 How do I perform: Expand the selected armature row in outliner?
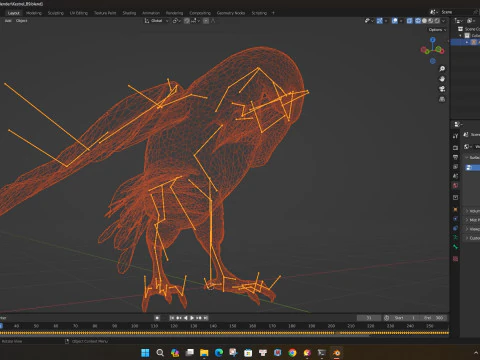467,42
